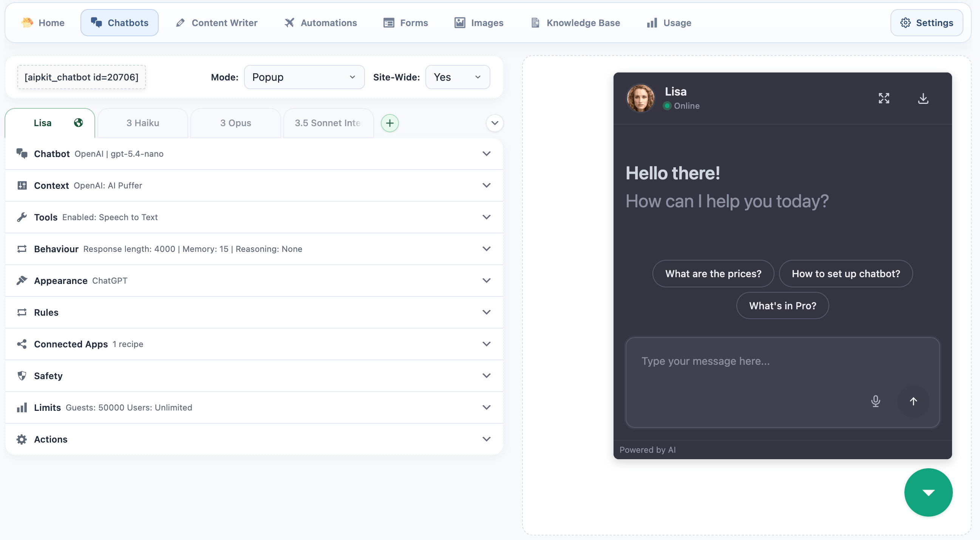Click the download transcript icon in chat header
980x540 pixels.
(923, 98)
